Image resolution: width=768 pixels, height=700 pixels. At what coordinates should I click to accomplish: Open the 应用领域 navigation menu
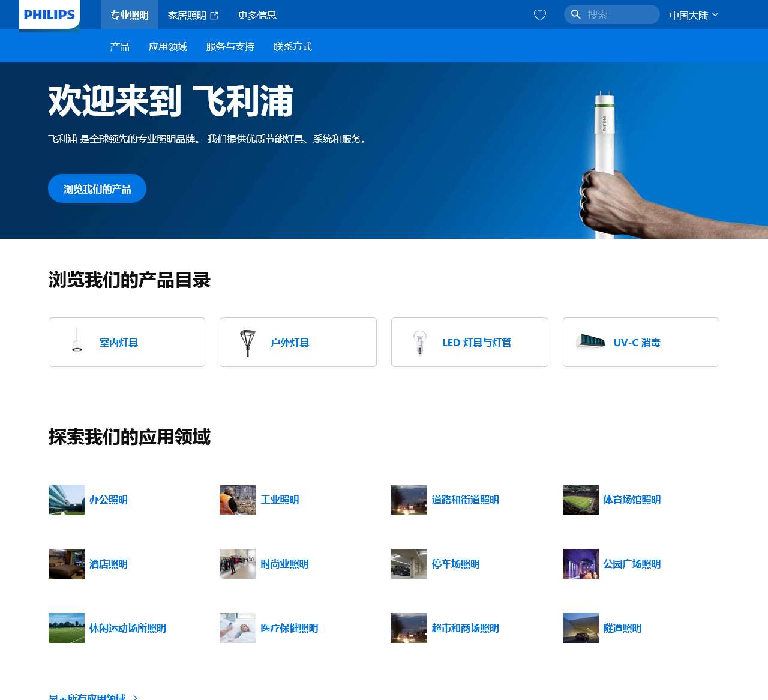click(x=168, y=46)
